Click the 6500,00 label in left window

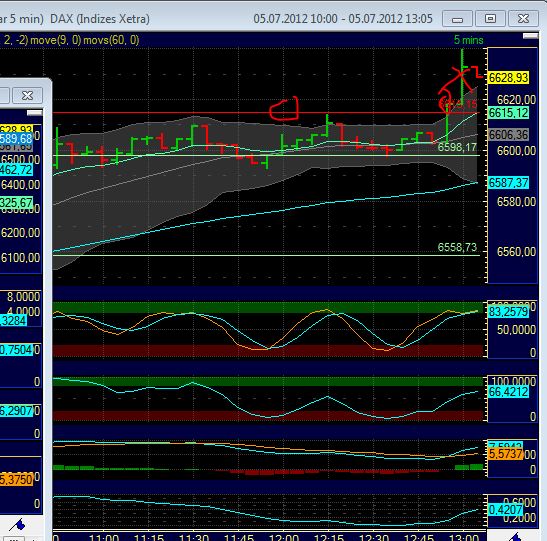coord(21,160)
